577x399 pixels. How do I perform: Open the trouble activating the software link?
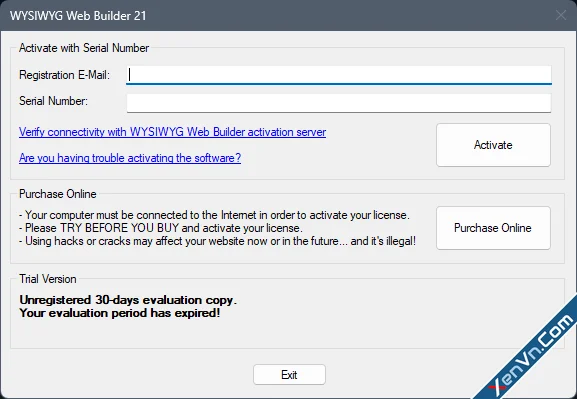point(130,158)
